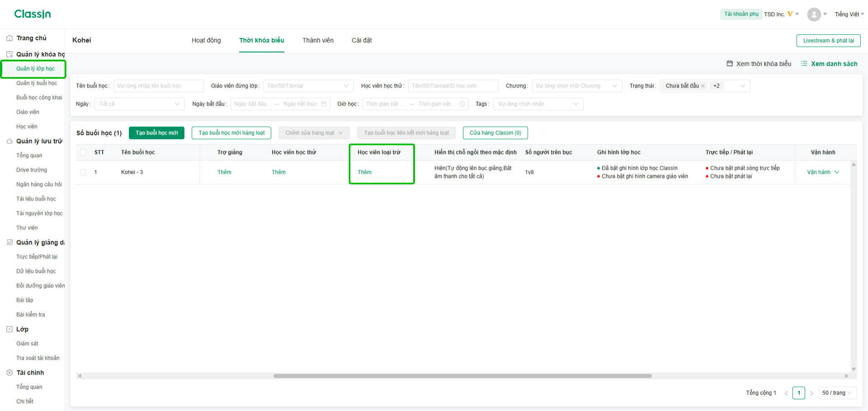Expand the Trạng thái dropdown

click(742, 86)
